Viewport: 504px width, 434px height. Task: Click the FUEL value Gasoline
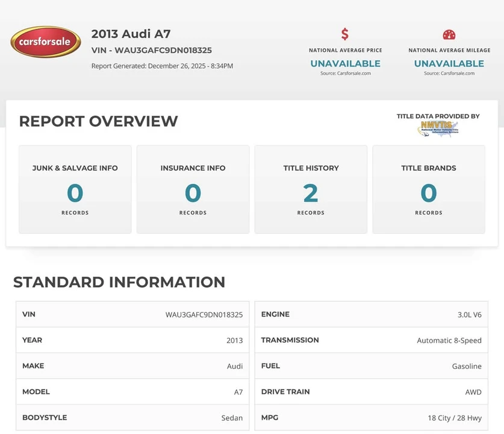tap(467, 366)
